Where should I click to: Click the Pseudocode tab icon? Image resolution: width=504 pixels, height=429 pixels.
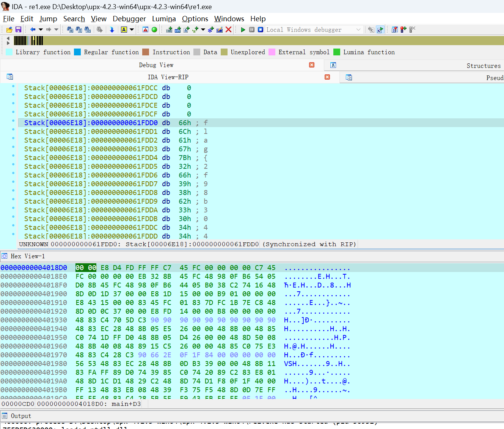[349, 77]
